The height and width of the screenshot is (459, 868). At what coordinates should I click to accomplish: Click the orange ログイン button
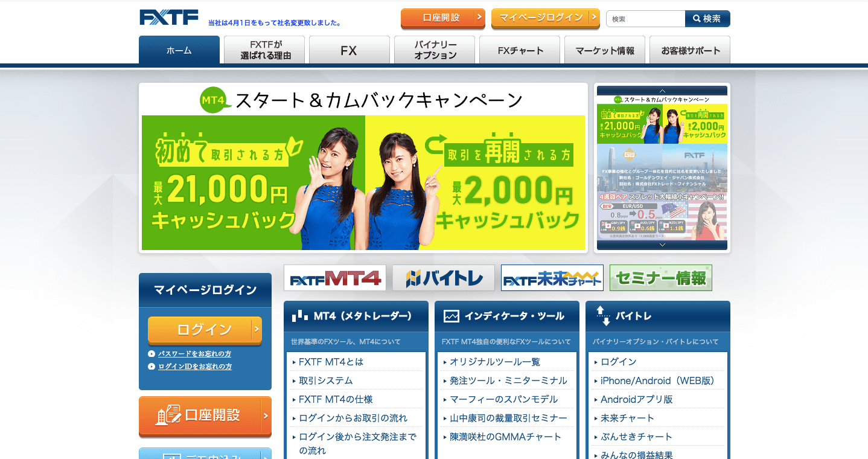tap(205, 330)
